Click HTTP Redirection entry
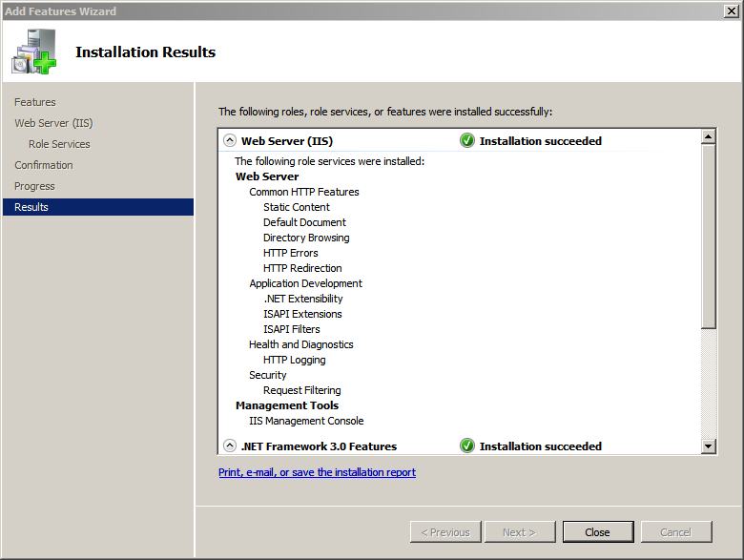744x560 pixels. 302,268
